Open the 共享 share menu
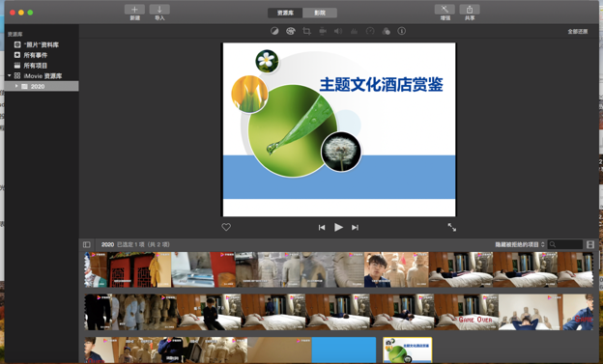Screen dimensions: 603x364 470,10
